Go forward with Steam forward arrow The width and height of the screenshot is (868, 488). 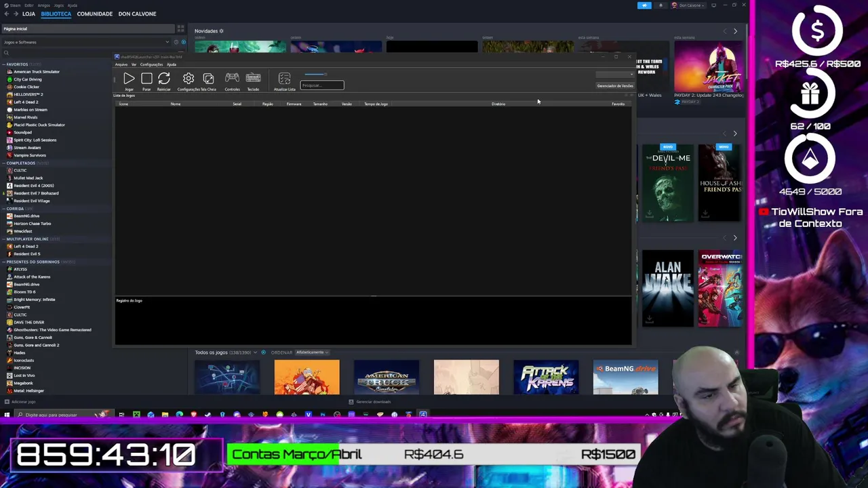click(16, 14)
